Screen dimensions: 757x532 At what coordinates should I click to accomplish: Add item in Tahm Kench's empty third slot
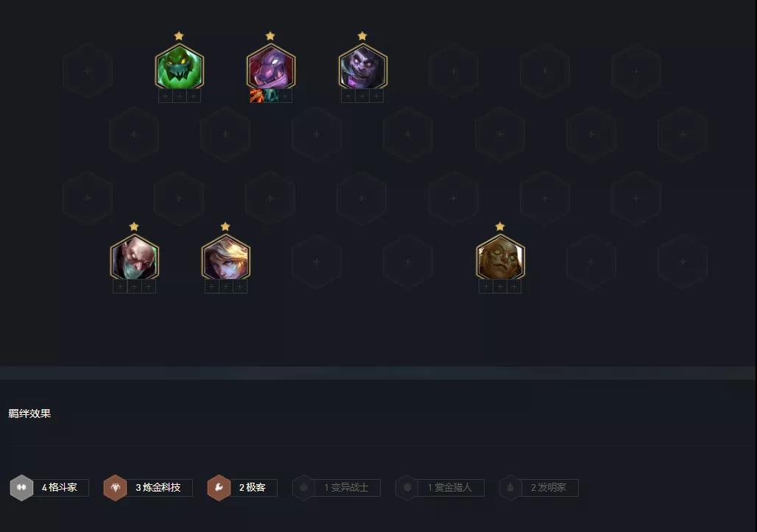point(285,96)
